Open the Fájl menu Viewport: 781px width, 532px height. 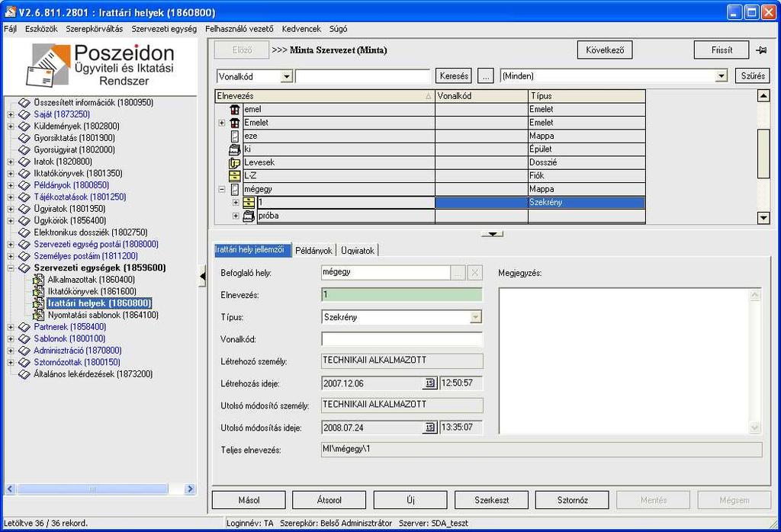tap(11, 29)
